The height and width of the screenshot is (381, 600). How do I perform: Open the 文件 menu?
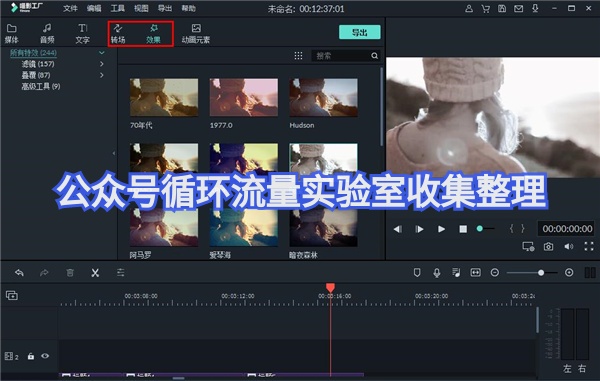[70, 8]
